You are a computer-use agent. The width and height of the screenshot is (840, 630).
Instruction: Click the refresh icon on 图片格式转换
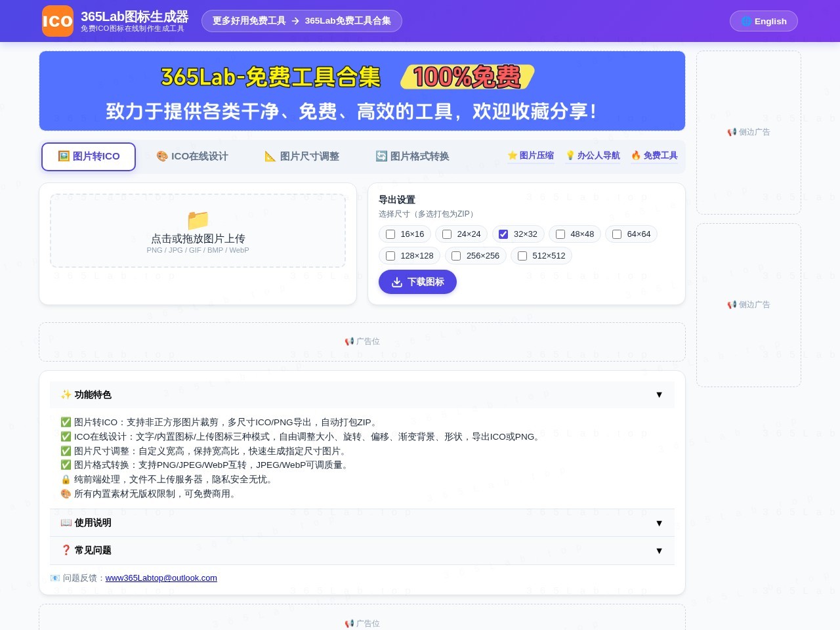click(x=381, y=156)
